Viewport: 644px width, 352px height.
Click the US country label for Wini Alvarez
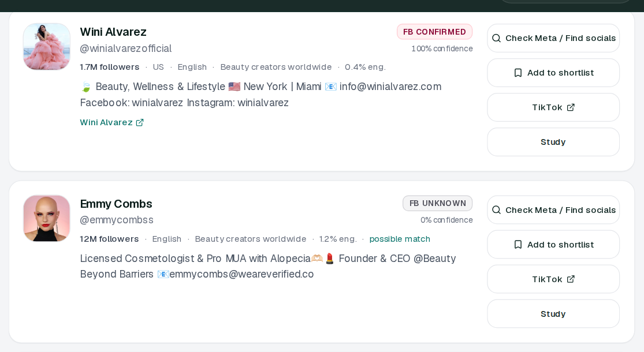coord(158,68)
